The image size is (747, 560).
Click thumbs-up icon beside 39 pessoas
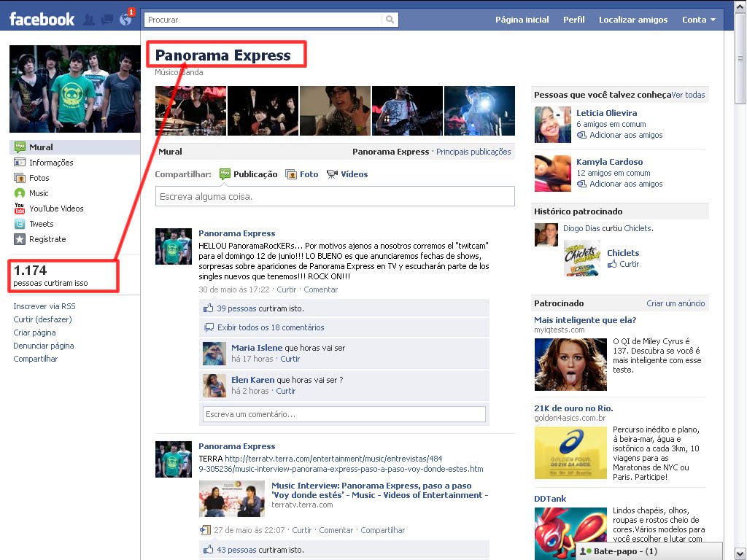(x=208, y=308)
